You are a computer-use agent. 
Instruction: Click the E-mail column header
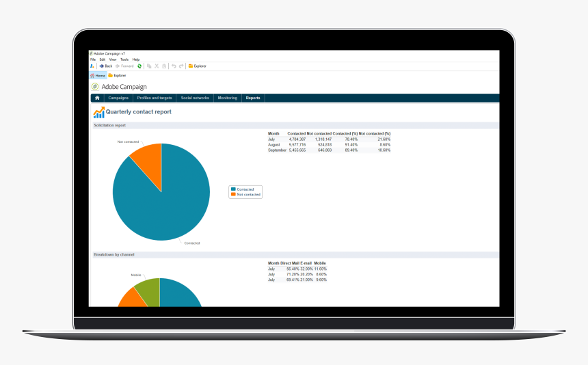tap(306, 263)
